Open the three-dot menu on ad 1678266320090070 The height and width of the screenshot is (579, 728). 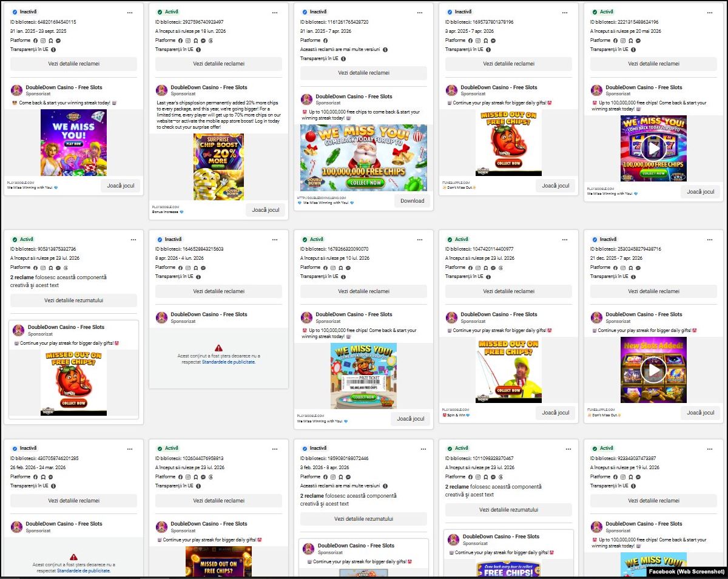[x=420, y=240]
